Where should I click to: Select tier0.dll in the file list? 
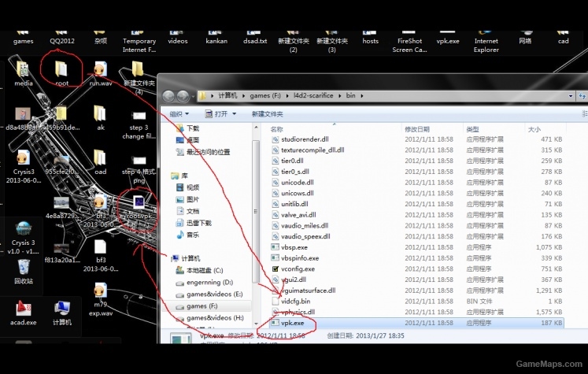point(416,161)
